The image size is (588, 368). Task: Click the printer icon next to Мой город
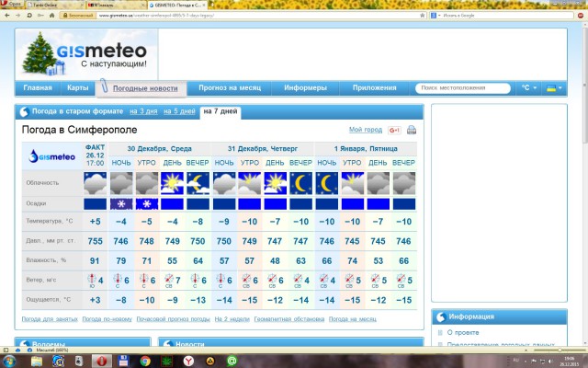[412, 131]
